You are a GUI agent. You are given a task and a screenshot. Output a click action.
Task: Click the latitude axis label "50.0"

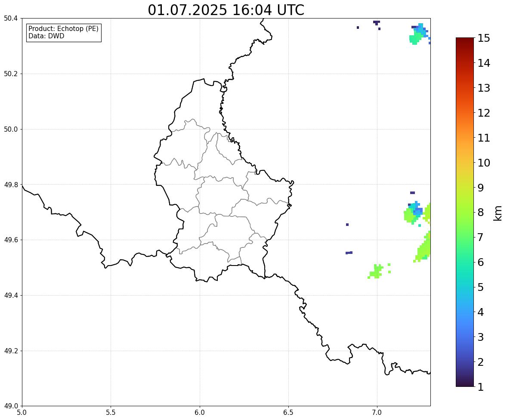[x=10, y=130]
